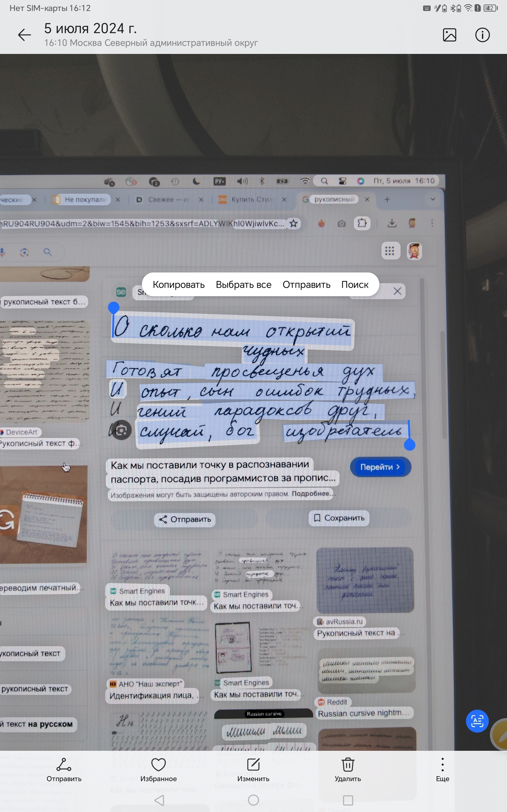The width and height of the screenshot is (507, 812).
Task: Choose Копировать in the text popup
Action: (178, 285)
